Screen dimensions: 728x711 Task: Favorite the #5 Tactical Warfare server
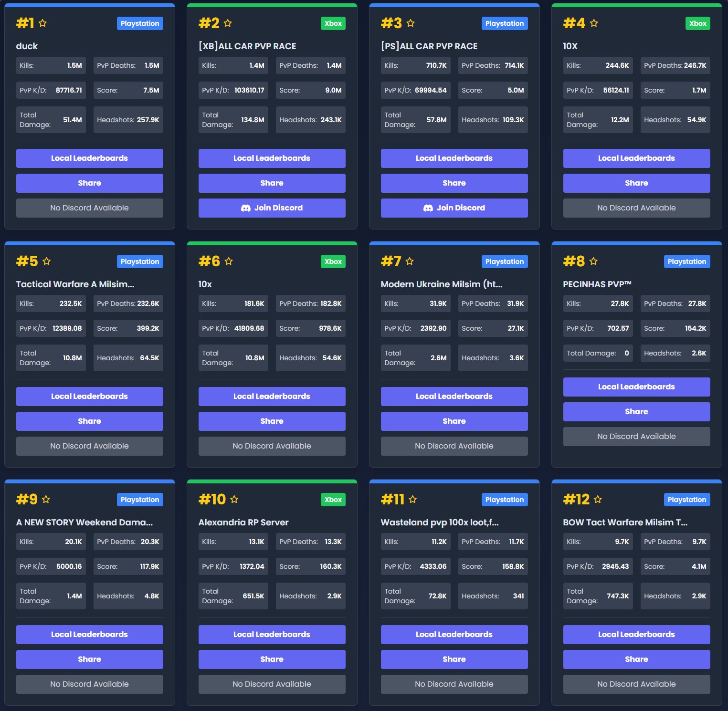coord(46,261)
